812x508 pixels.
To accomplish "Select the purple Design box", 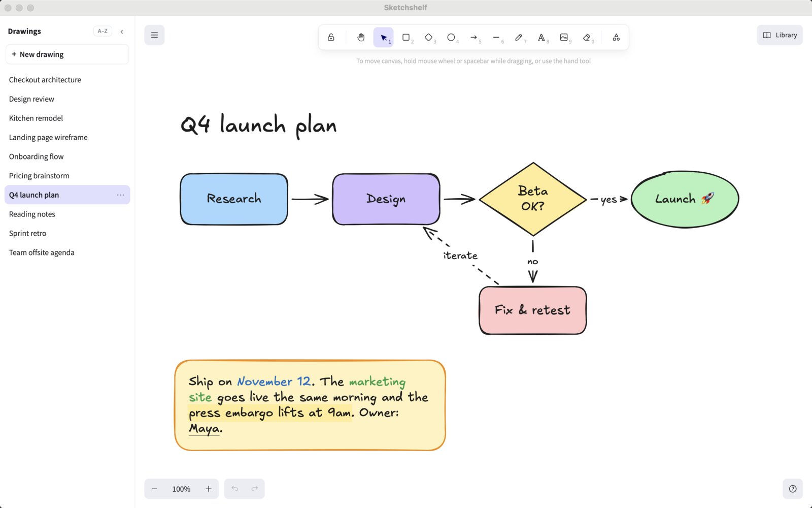I will coord(386,199).
